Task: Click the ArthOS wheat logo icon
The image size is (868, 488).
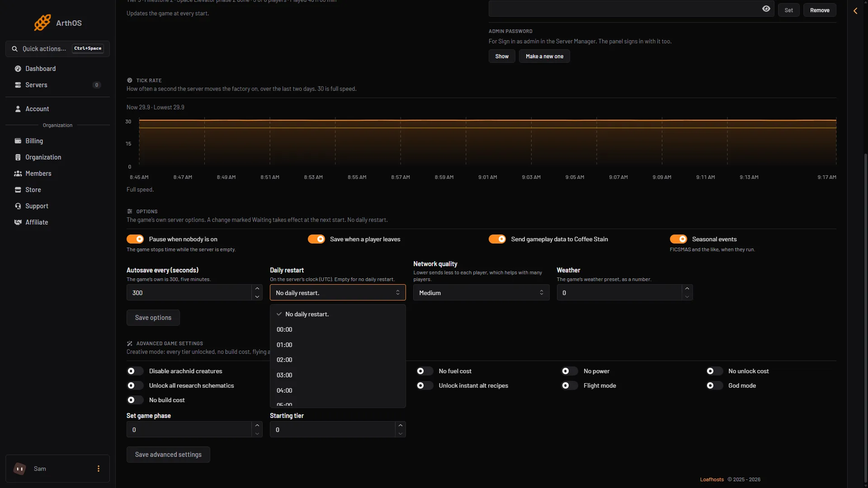Action: click(x=42, y=23)
